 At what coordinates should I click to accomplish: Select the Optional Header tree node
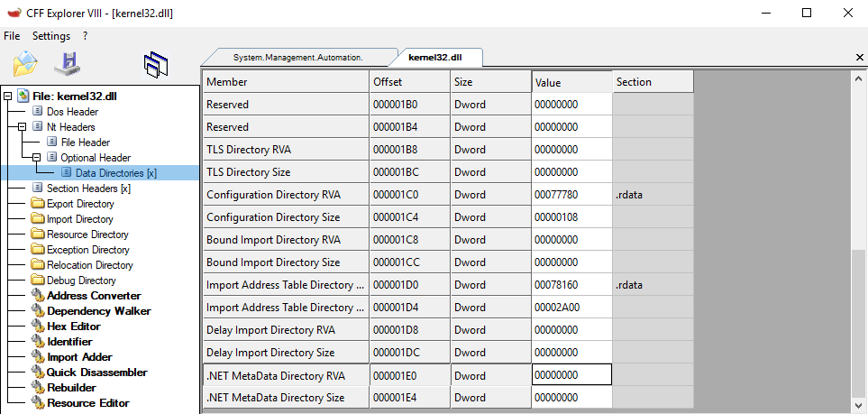96,158
